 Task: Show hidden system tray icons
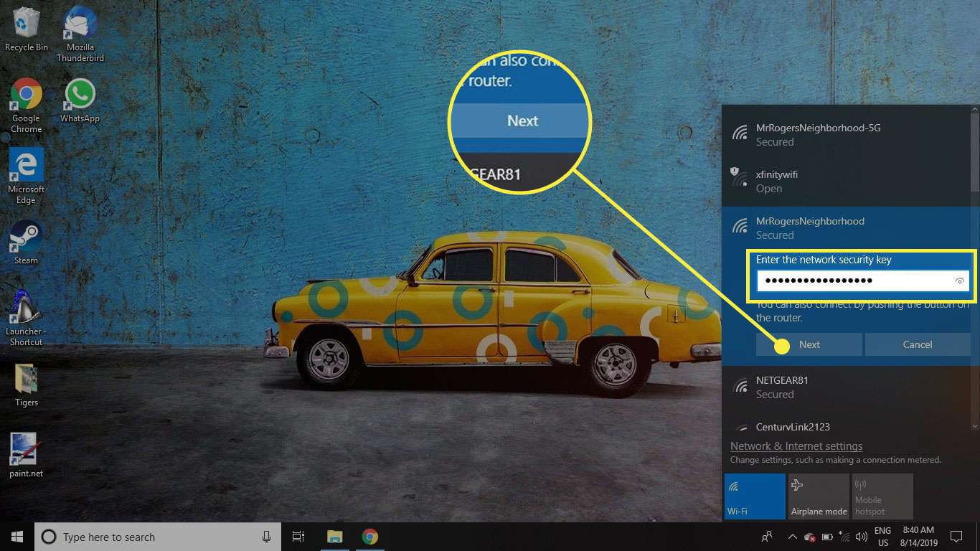(x=792, y=537)
